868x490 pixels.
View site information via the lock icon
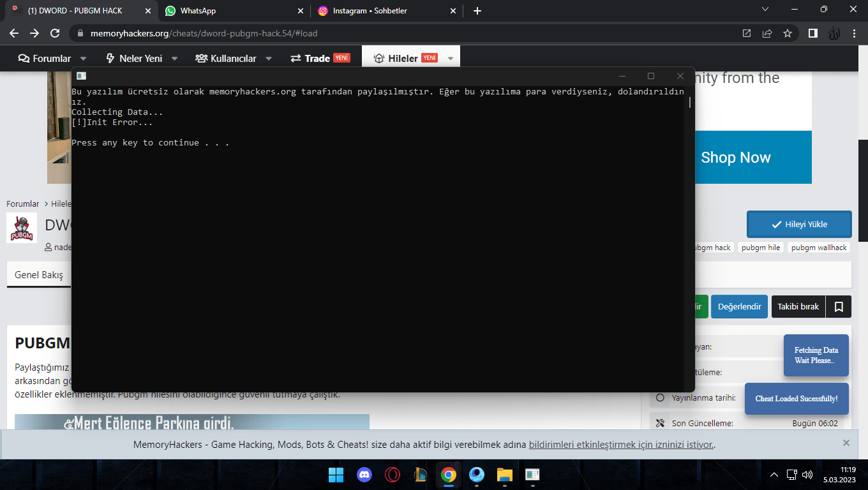[80, 33]
